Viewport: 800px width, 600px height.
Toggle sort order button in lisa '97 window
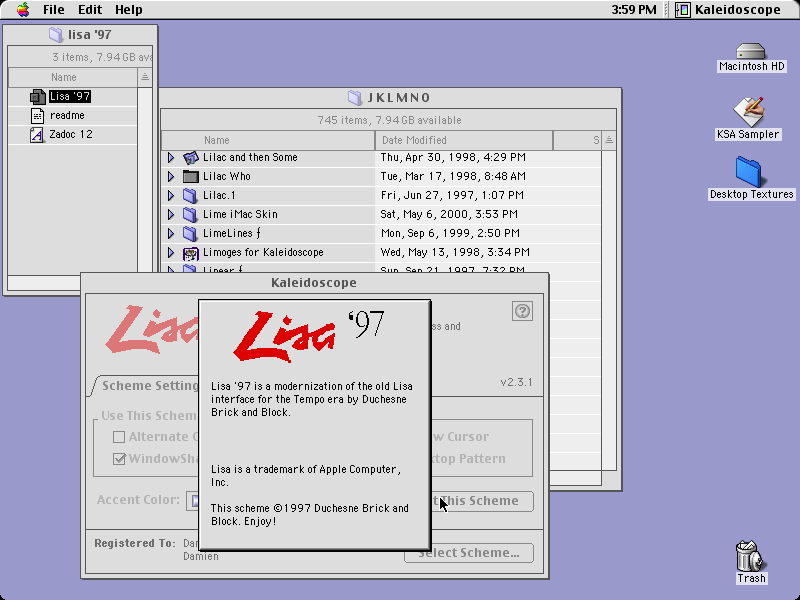click(x=145, y=78)
